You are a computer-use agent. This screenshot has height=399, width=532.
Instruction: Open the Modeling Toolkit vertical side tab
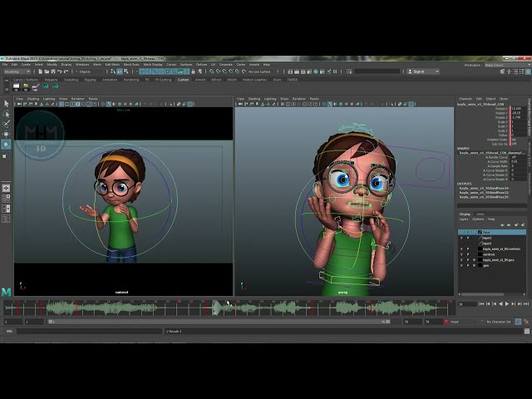(530, 155)
